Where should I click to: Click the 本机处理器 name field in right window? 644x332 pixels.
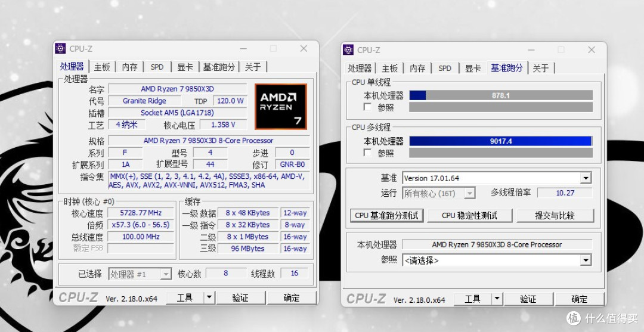(497, 244)
